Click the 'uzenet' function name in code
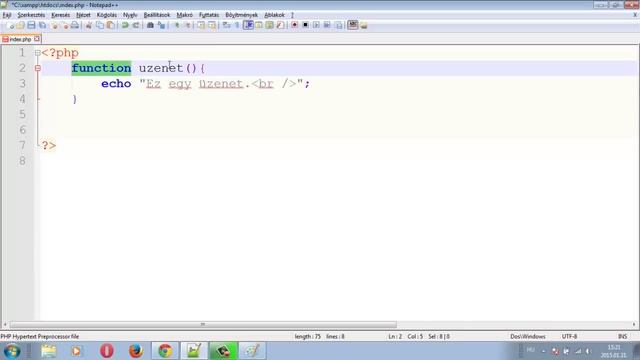The image size is (640, 360). tap(161, 68)
